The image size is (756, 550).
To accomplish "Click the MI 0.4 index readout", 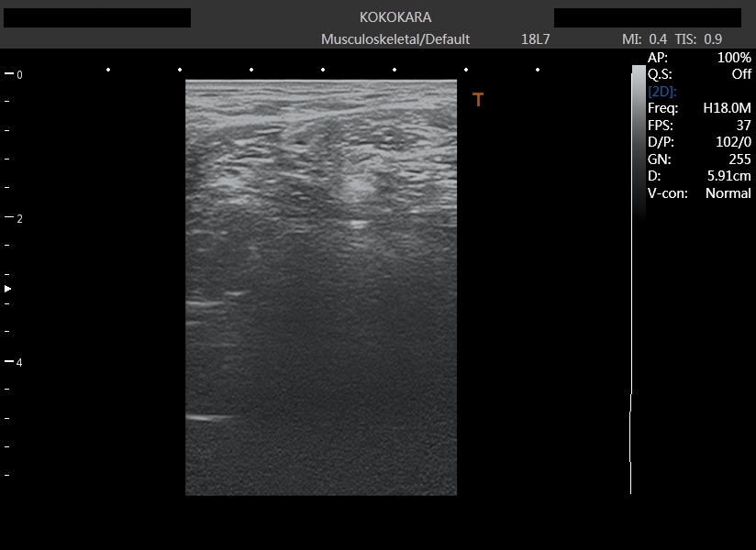I will (x=645, y=39).
